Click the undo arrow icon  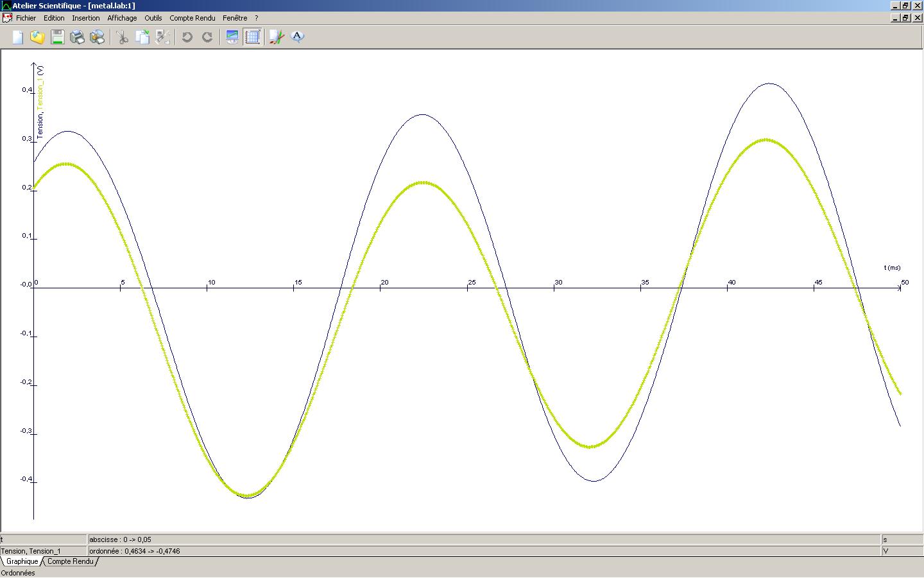(187, 37)
